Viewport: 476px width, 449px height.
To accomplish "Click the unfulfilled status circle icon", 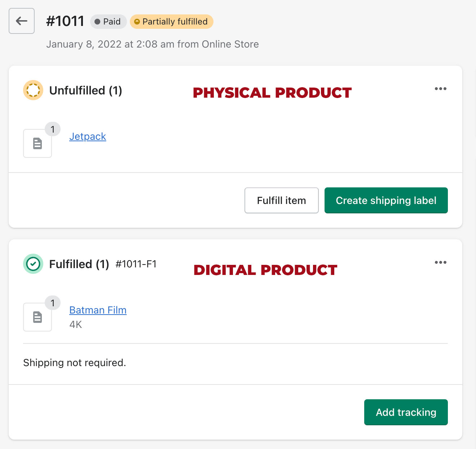I will (33, 90).
